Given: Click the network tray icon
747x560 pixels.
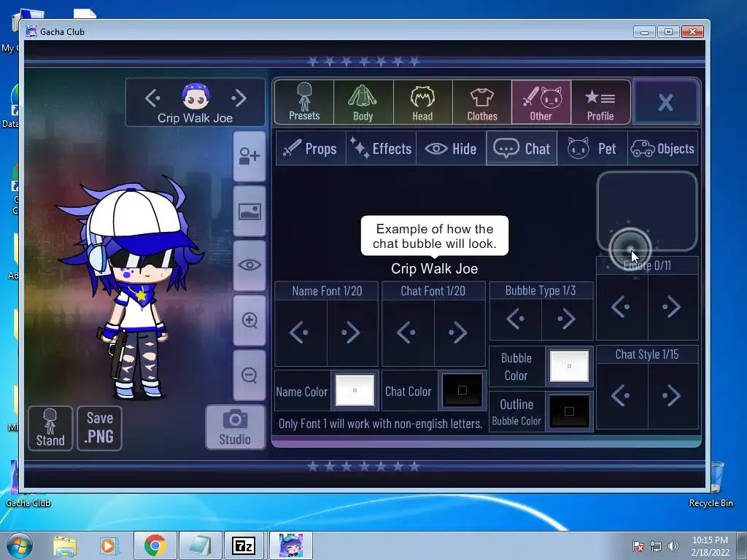Looking at the screenshot, I should tap(656, 545).
